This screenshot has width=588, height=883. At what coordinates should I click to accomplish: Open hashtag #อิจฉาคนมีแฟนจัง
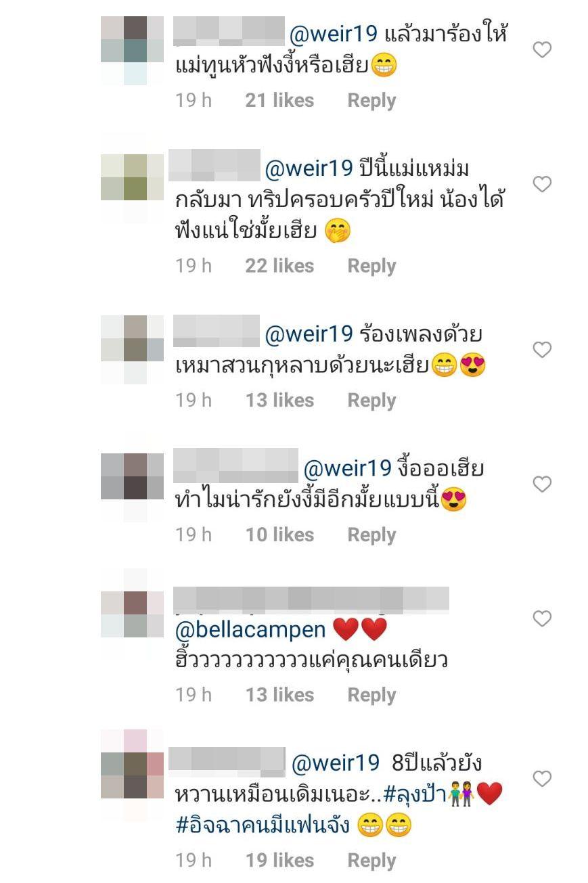click(x=263, y=825)
